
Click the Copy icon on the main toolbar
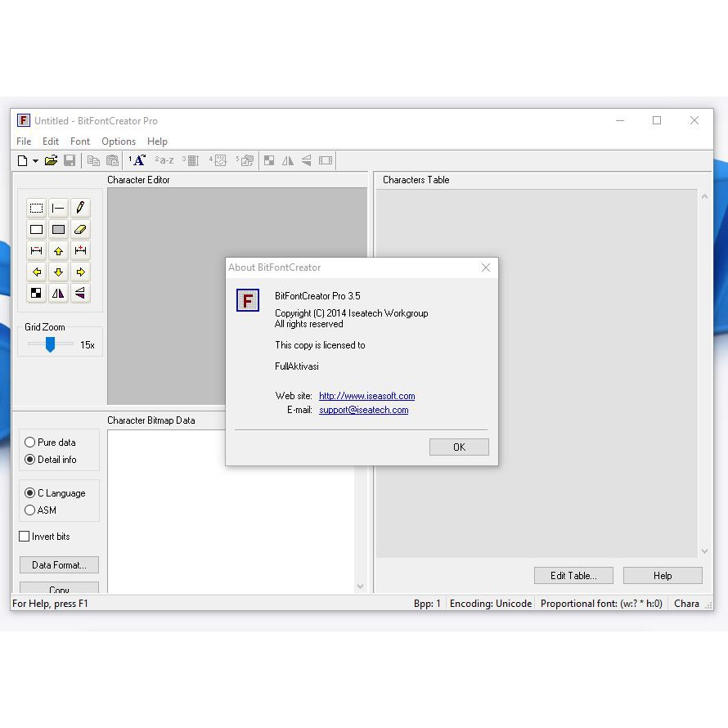click(93, 160)
